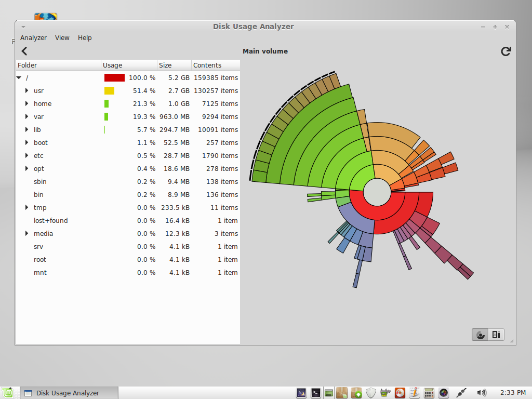Open the View menu
Screen dimensions: 532x399
point(62,37)
